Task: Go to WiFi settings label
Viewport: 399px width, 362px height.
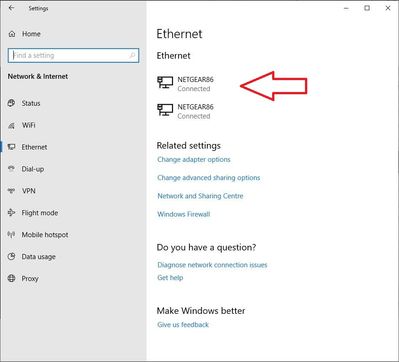Action: click(29, 125)
